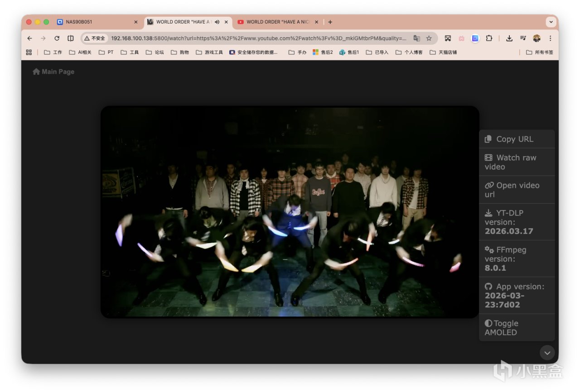Viewport: 580px width, 392px height.
Task: Select the active WORLD ORDER tab
Action: point(188,22)
